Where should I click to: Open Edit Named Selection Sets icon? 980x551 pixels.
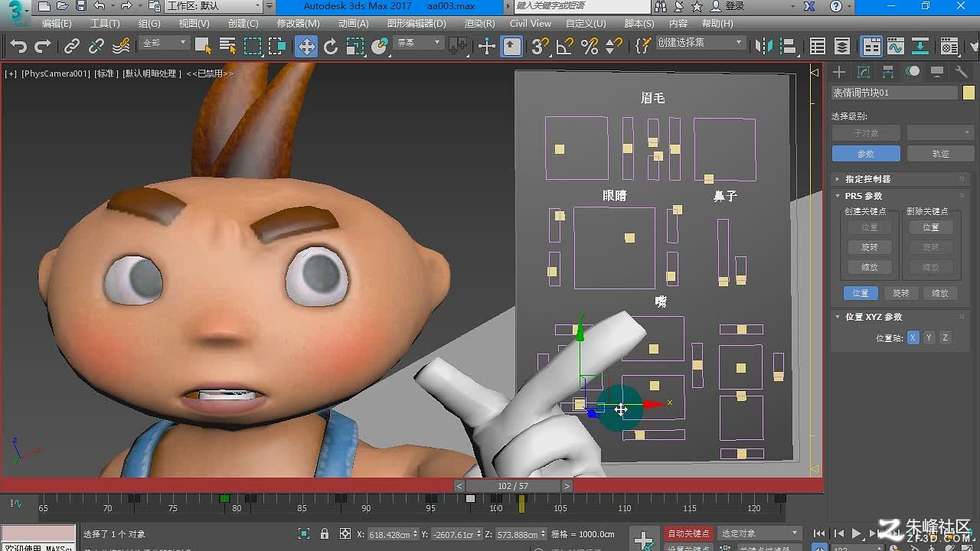tap(644, 47)
